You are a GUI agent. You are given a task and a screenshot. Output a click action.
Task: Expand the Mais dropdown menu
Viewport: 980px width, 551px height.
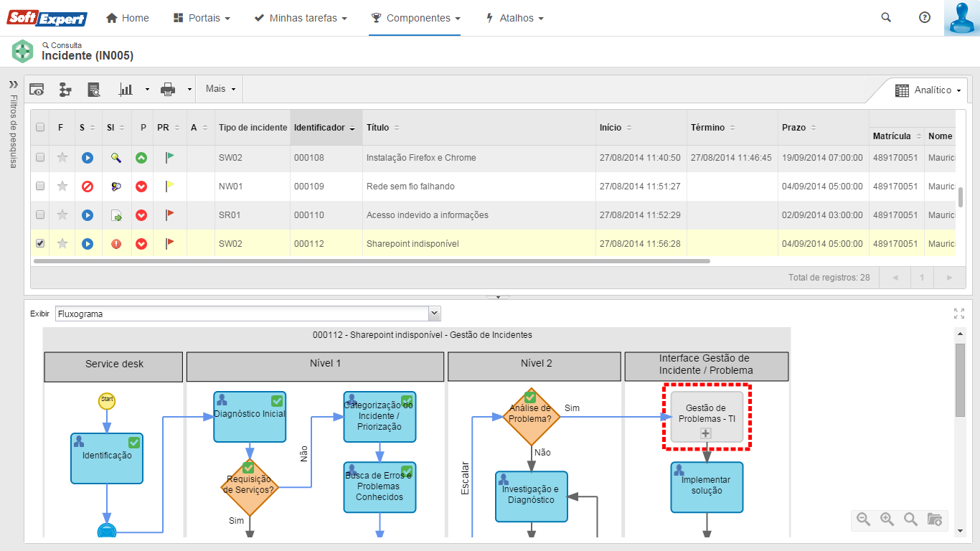pos(220,89)
